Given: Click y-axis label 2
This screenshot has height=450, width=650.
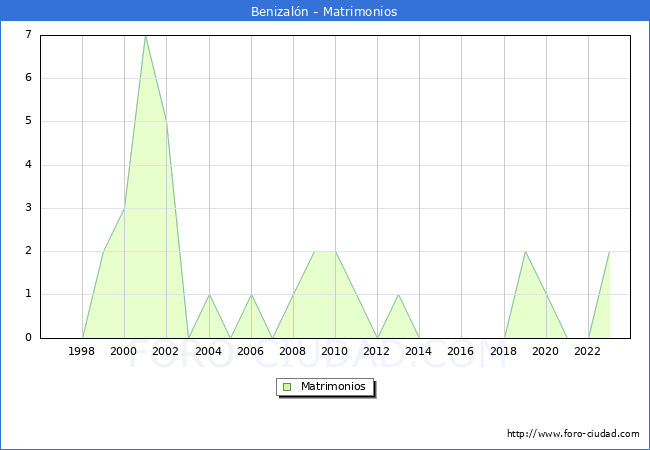Looking at the screenshot, I should click(29, 251).
